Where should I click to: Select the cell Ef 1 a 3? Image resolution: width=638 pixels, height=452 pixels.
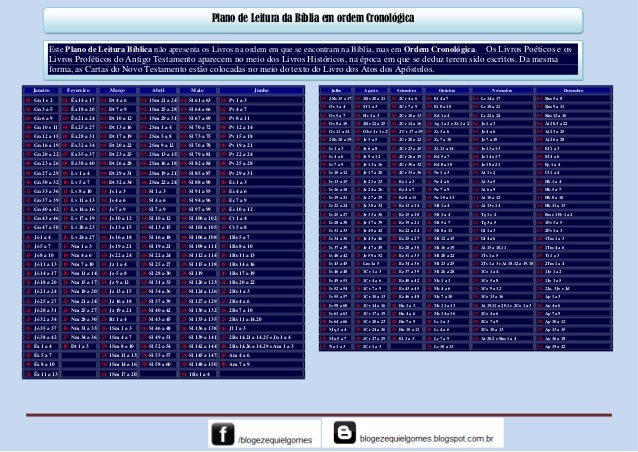[x=573, y=148]
